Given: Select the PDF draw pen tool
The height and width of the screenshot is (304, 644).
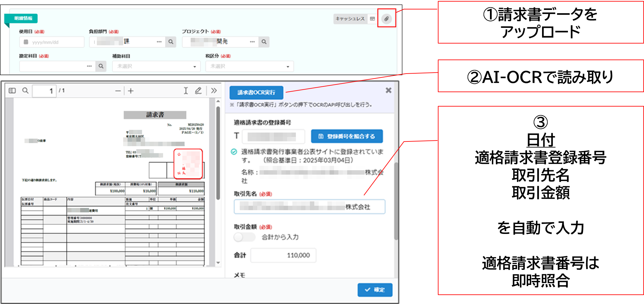Looking at the screenshot, I should click(x=198, y=91).
